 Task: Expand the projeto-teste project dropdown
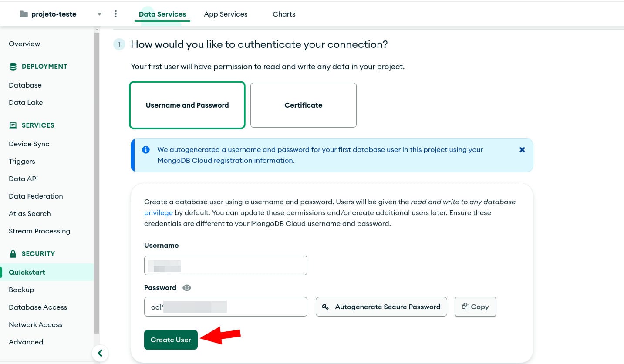99,14
